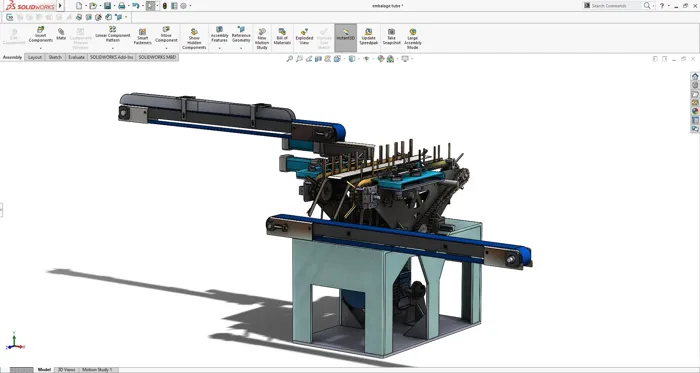Expand the Assembly Features dropdown arrow
This screenshot has height=373, width=700.
pyautogui.click(x=219, y=48)
